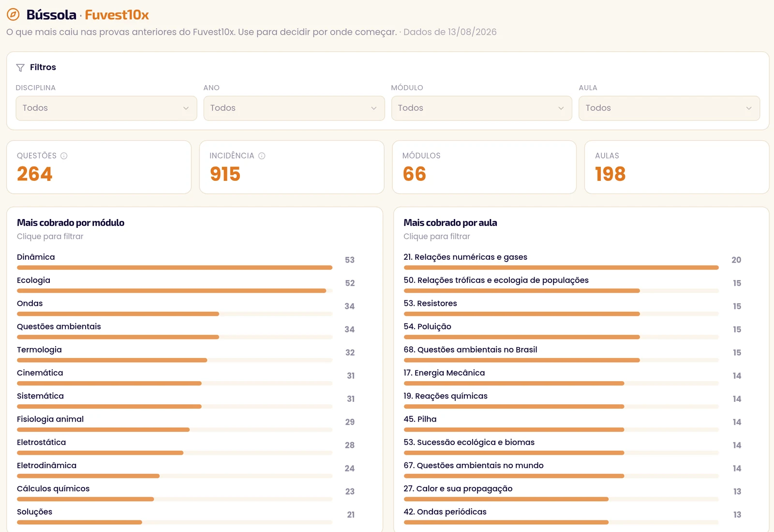Select the Aulas card showing 198
774x532 pixels.
(x=677, y=167)
